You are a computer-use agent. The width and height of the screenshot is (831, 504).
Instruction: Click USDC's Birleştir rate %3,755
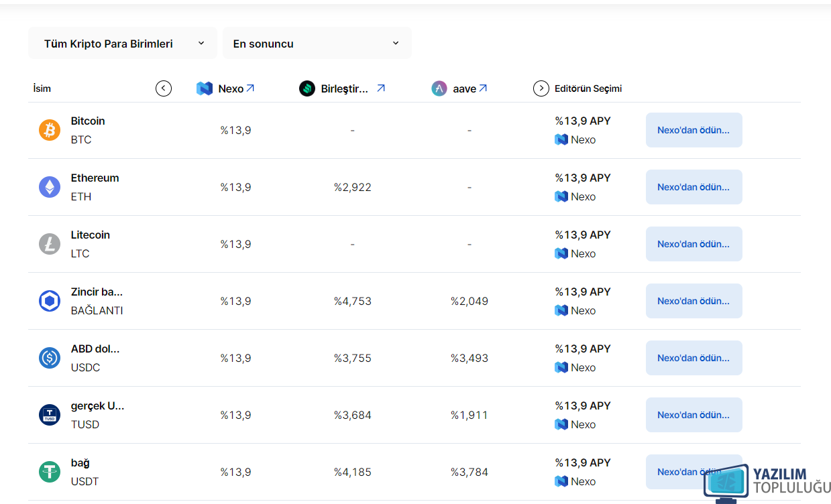353,358
